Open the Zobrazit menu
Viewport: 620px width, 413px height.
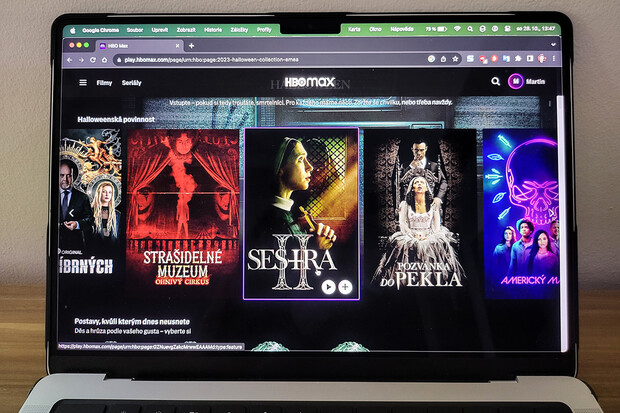(186, 30)
